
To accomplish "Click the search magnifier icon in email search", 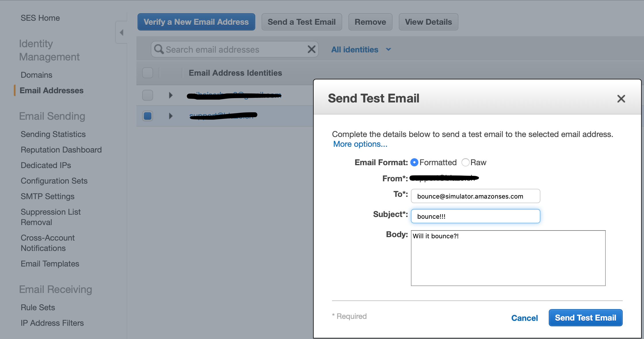I will click(x=159, y=49).
